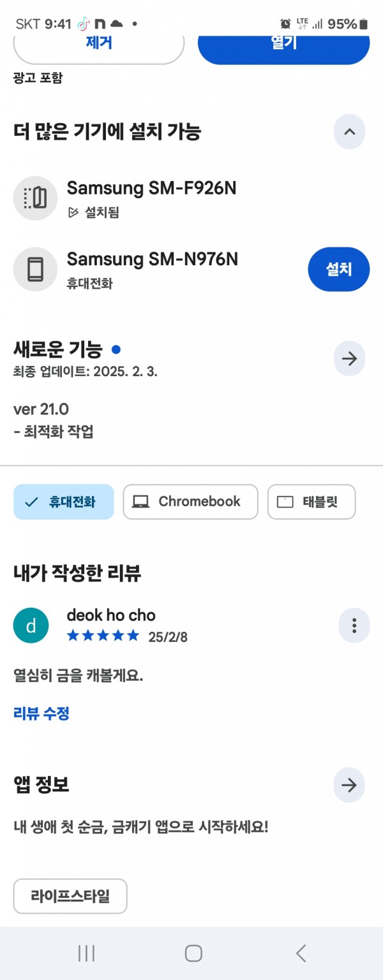Tap the 라이프스타일 category chip

pos(70,896)
